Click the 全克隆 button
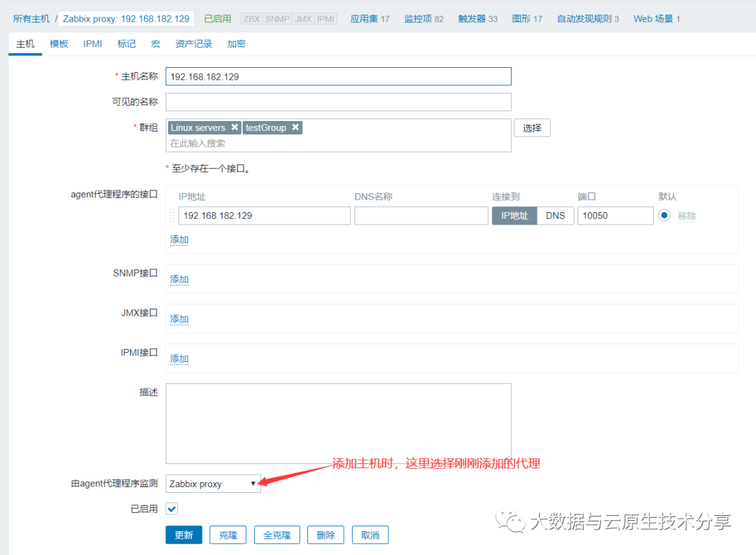Viewport: 756px width, 555px height. pyautogui.click(x=277, y=535)
